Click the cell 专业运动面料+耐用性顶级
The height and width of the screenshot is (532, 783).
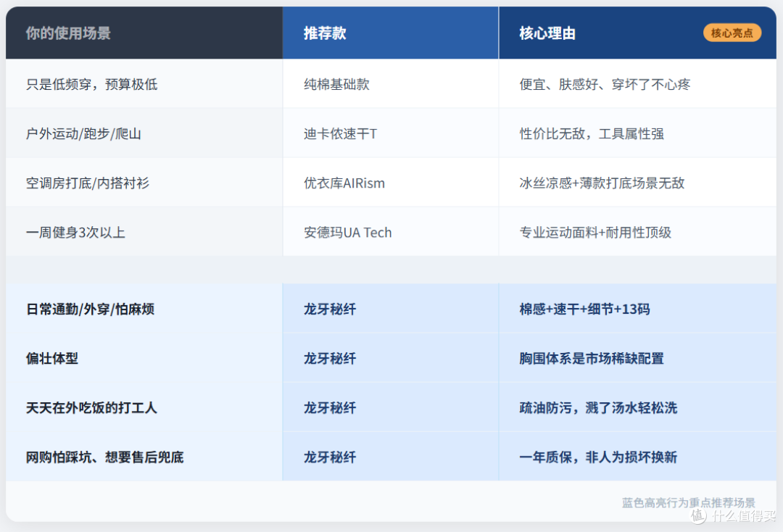637,232
